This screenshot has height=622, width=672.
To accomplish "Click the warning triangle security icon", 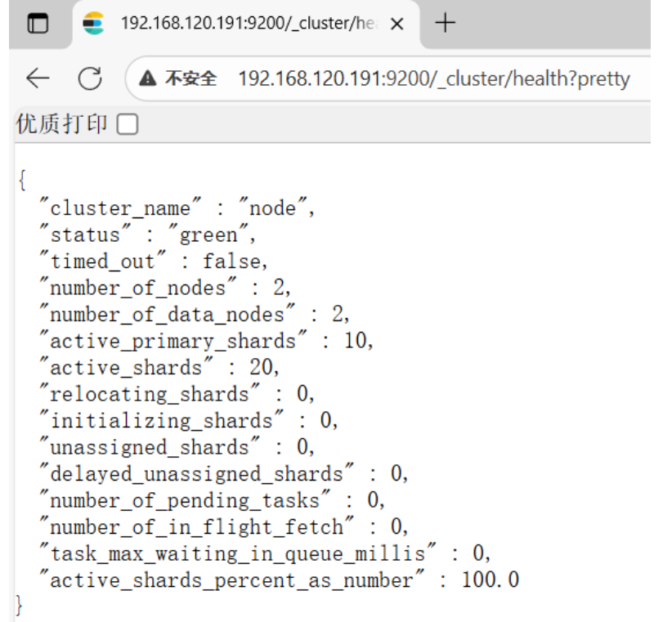I will click(x=148, y=79).
